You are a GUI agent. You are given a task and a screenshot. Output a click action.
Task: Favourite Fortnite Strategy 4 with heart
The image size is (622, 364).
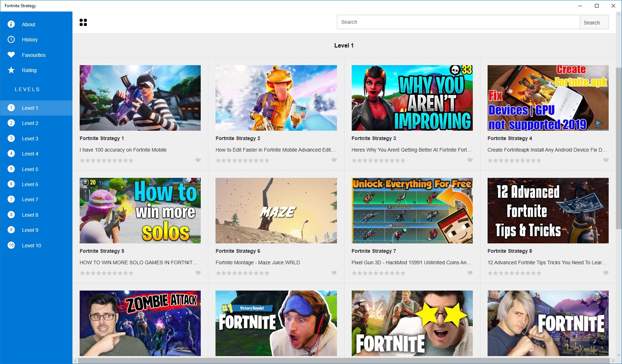606,160
